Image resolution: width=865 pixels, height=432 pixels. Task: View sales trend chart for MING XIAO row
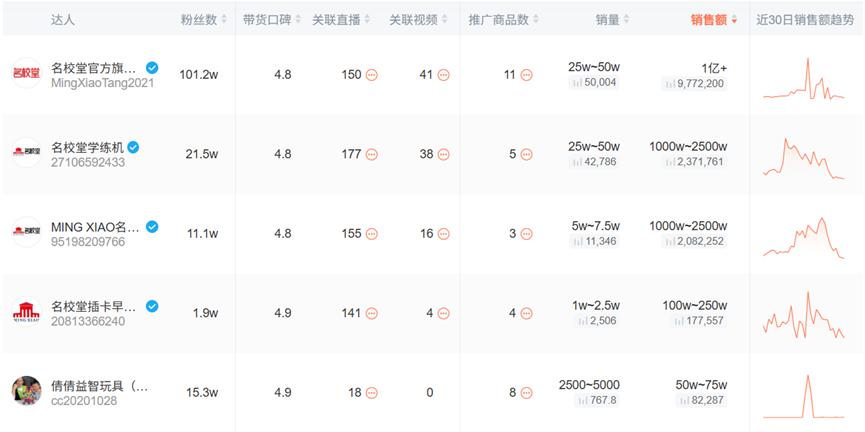[804, 238]
